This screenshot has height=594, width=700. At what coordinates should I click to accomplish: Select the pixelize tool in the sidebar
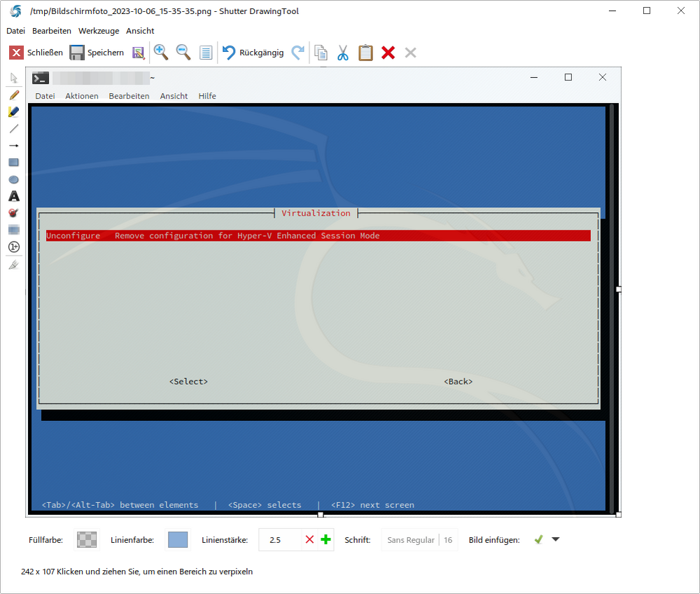pyautogui.click(x=14, y=230)
